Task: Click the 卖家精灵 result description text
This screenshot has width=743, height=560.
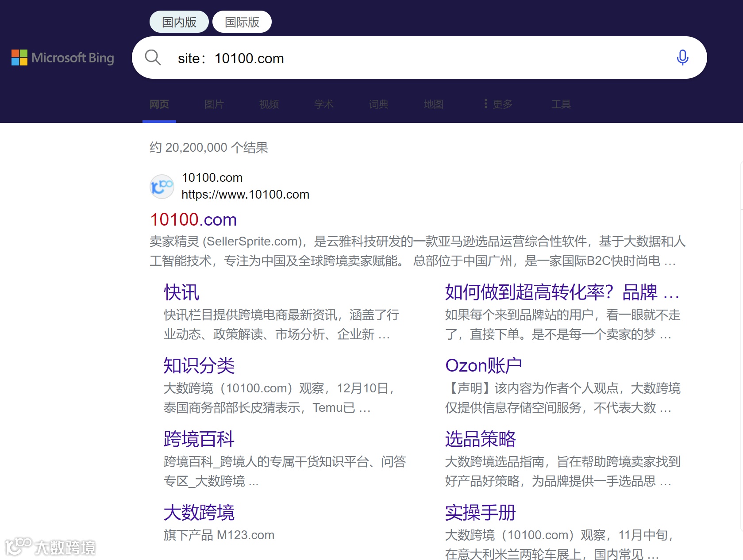Action: [x=418, y=251]
